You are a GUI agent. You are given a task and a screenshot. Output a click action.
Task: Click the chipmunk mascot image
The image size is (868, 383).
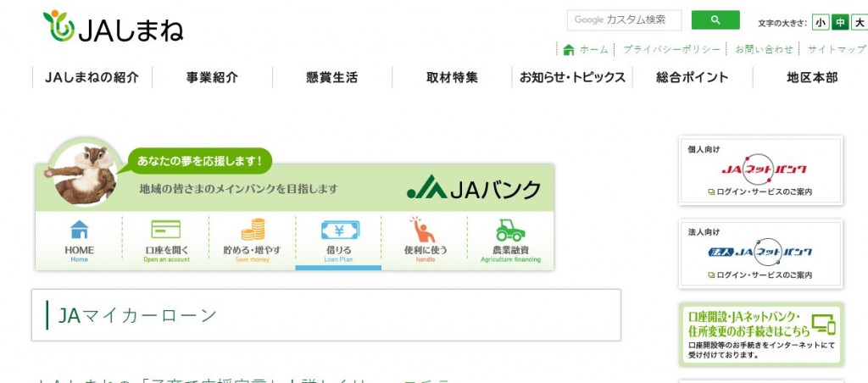click(82, 174)
